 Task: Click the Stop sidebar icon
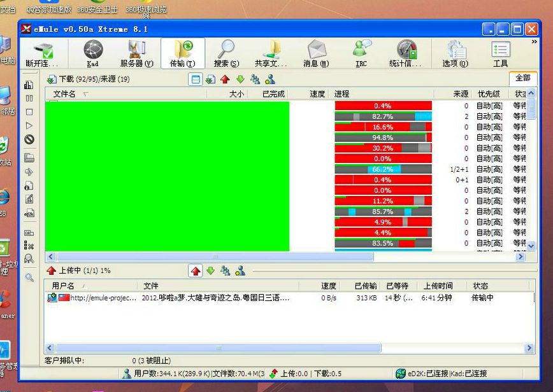pyautogui.click(x=29, y=112)
